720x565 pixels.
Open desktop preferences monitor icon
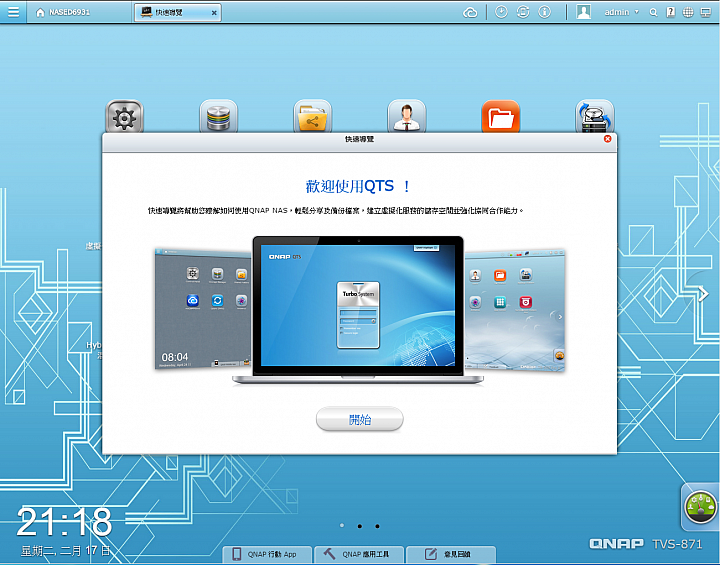706,12
